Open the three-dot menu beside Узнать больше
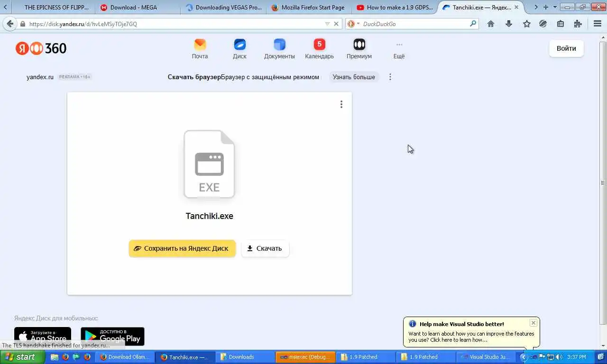607x364 pixels. pos(390,77)
